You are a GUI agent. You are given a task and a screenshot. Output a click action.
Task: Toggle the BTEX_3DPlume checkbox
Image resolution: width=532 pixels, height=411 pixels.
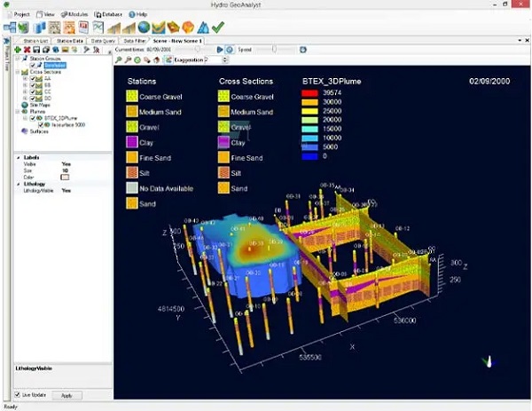click(32, 117)
